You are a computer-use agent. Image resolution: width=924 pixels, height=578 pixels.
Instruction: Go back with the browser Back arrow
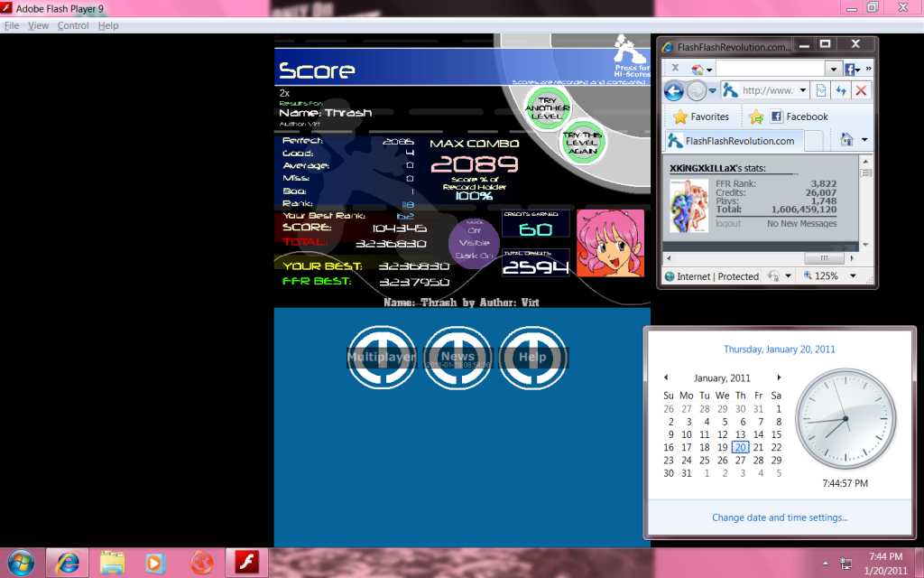[x=673, y=91]
